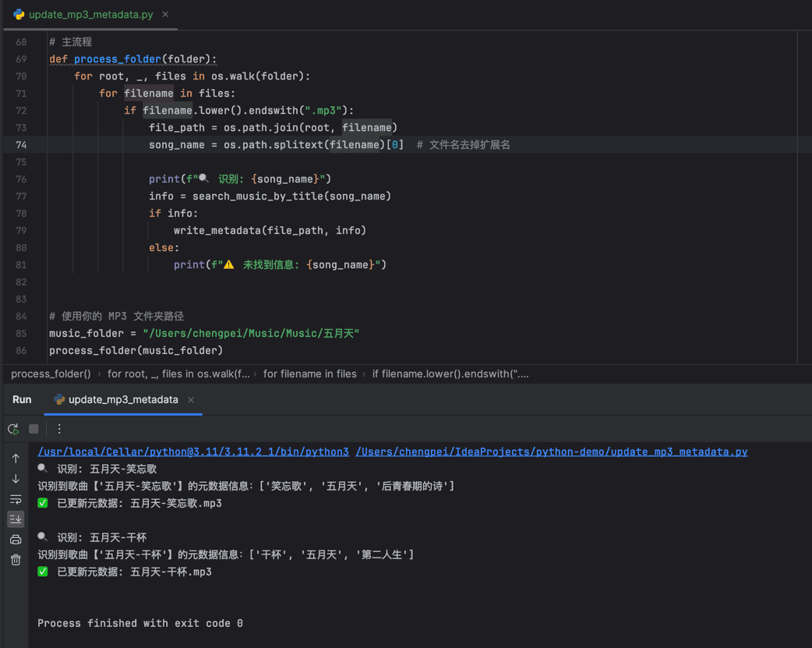Click the 'for filename in files' breadcrumb
The height and width of the screenshot is (648, 812).
[309, 374]
